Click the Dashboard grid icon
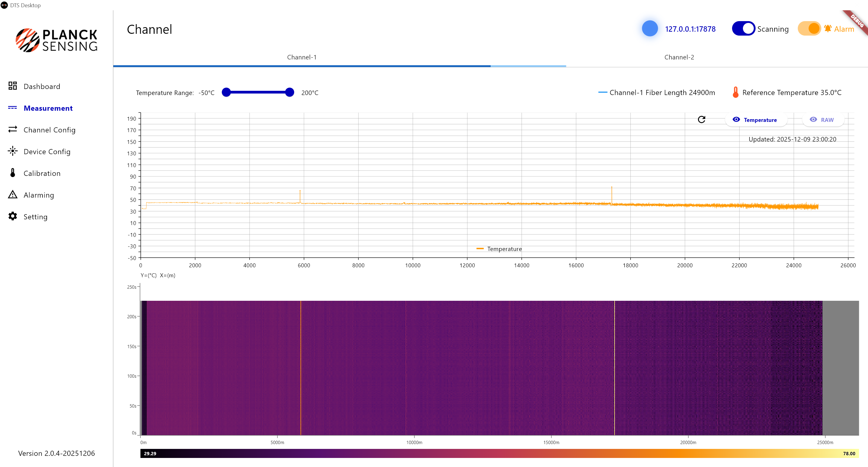 [x=12, y=86]
